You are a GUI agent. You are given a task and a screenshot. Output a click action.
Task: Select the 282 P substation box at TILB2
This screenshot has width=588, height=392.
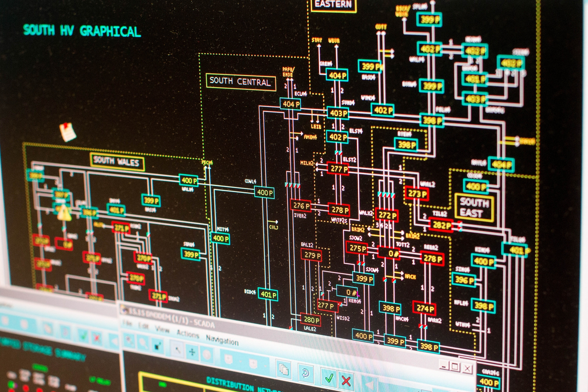[x=441, y=225]
